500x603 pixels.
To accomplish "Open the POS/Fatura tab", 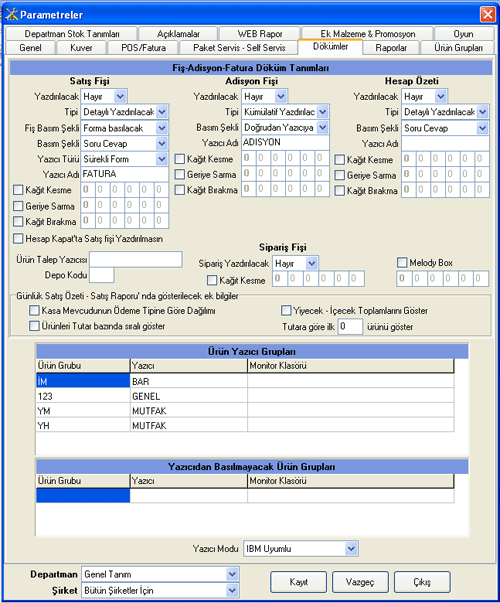I will 143,48.
